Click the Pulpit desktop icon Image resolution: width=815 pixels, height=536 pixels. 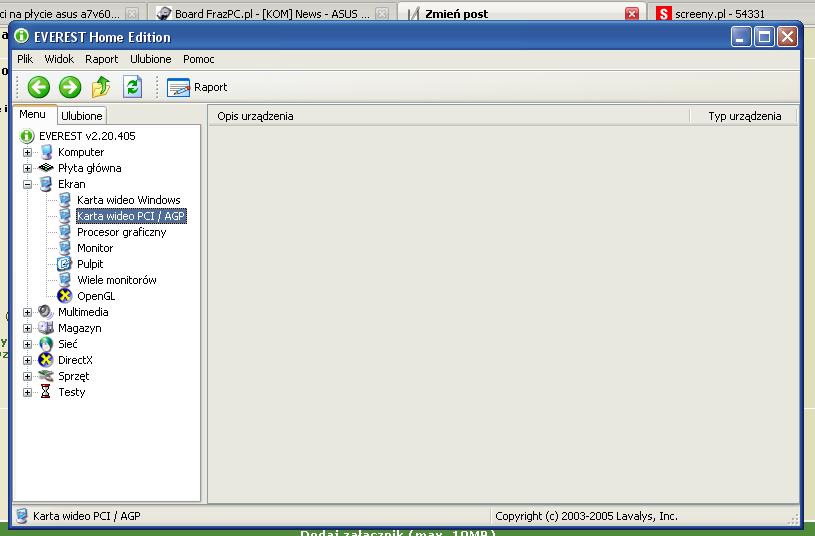[x=64, y=264]
